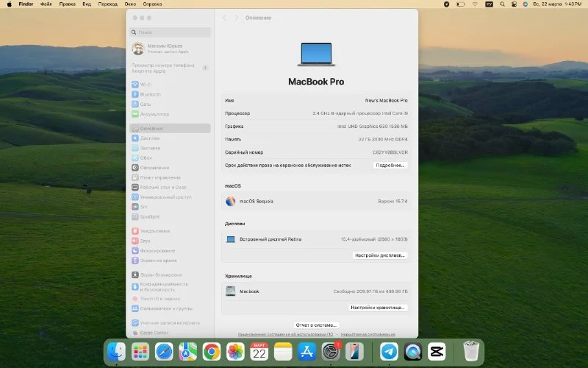Open Calendar showing 22 in Dock
The width and height of the screenshot is (588, 368).
[259, 352]
